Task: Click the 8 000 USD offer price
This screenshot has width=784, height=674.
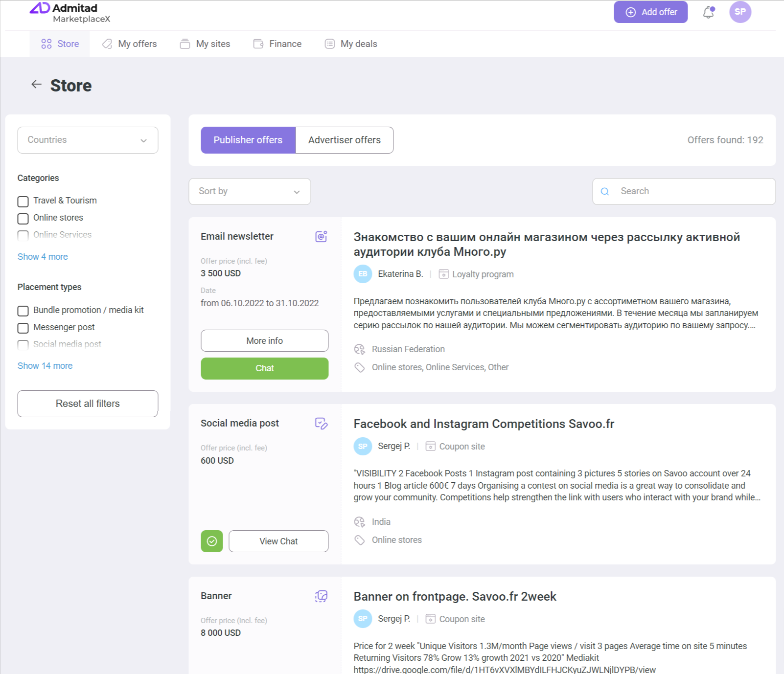Action: pos(221,633)
